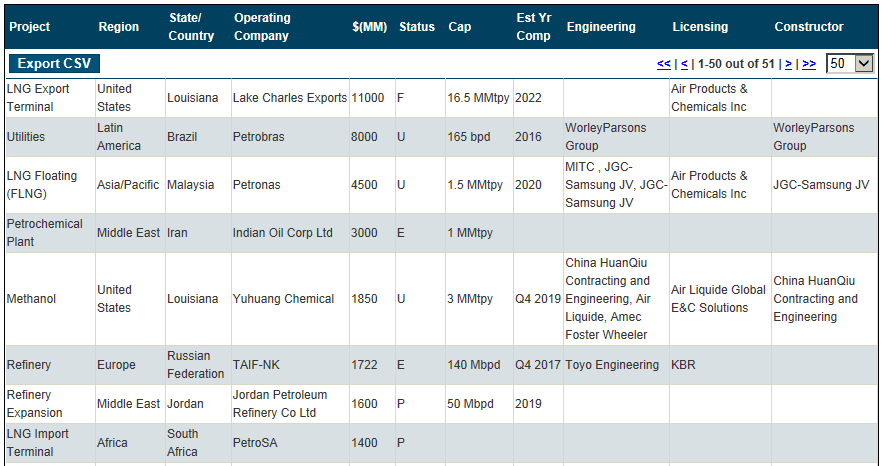Select the 'Toyo Engineering' cell
The image size is (885, 466).
[x=616, y=364]
